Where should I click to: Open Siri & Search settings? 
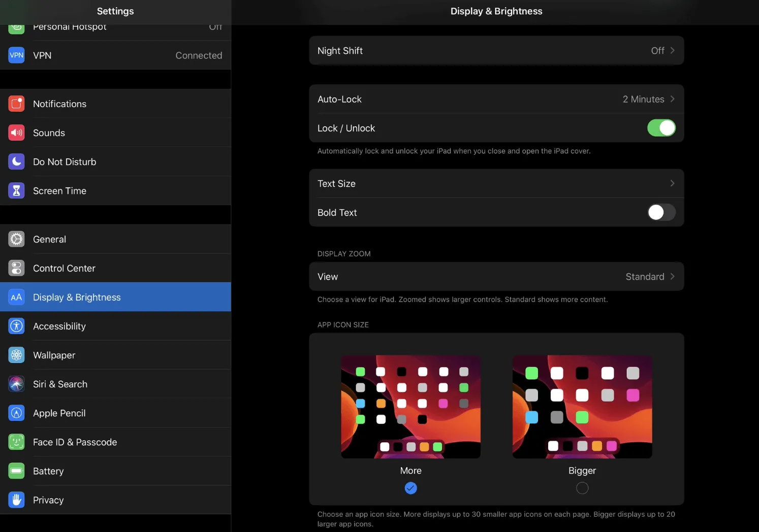tap(115, 384)
